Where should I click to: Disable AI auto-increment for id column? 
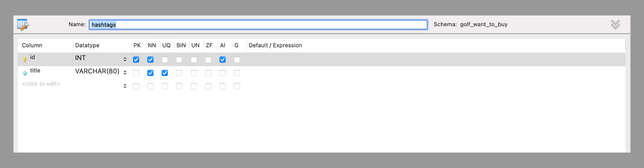click(222, 59)
